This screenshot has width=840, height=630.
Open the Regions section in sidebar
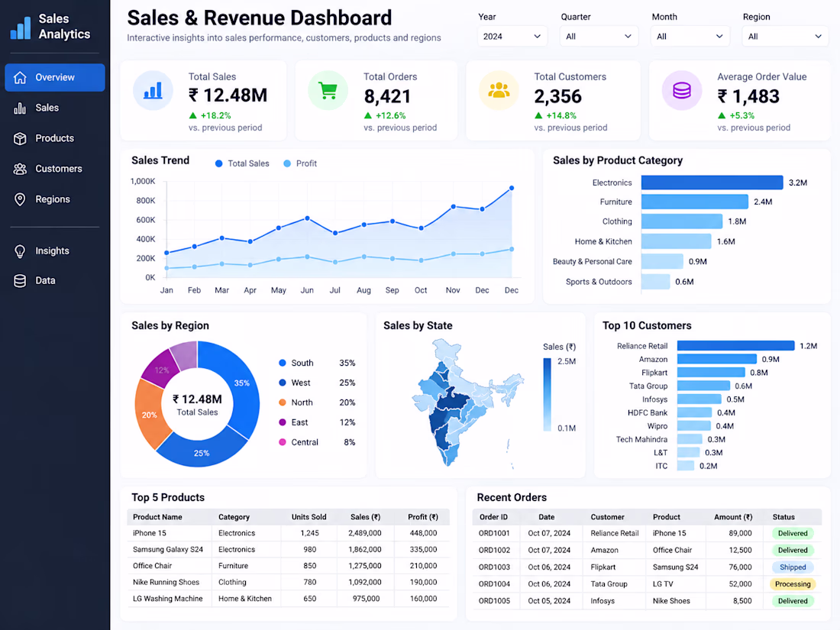[x=55, y=199]
